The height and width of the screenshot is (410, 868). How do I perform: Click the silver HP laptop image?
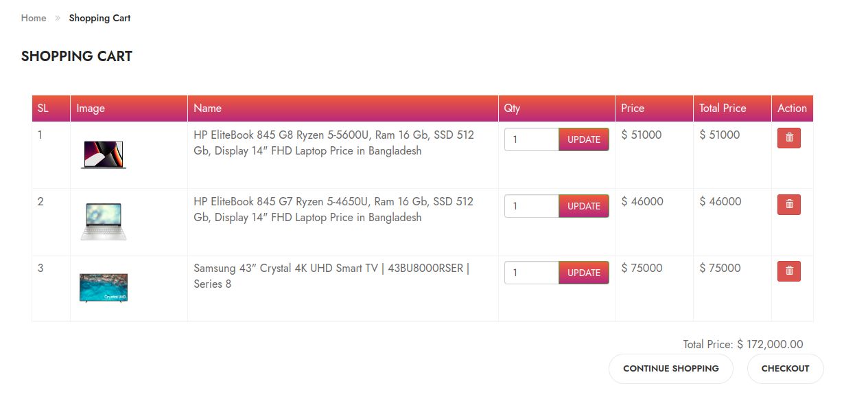pyautogui.click(x=104, y=221)
